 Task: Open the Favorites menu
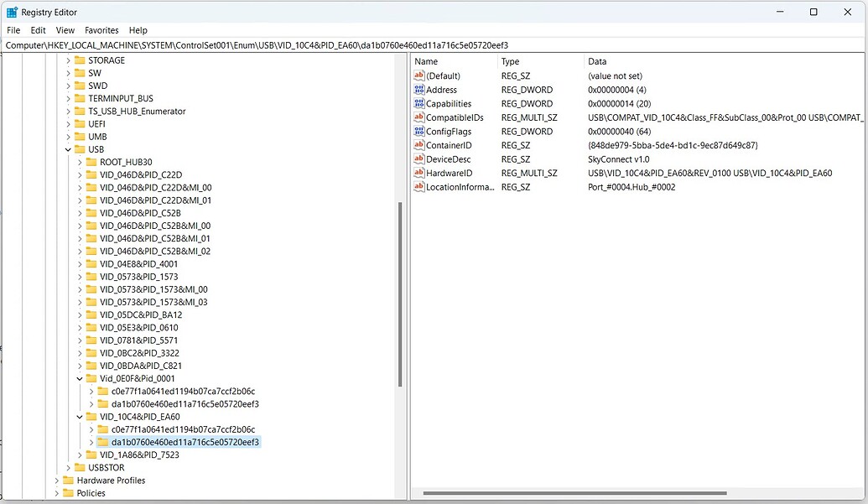(x=101, y=30)
